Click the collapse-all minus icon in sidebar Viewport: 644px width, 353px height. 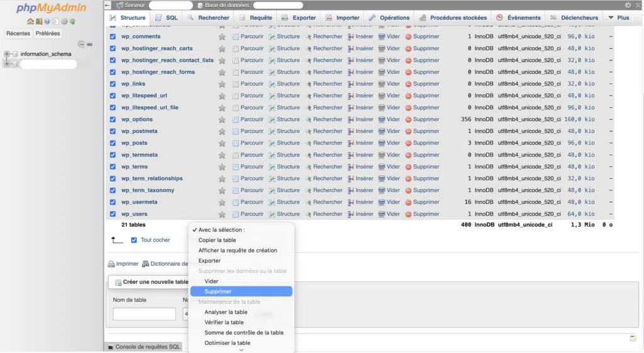pos(81,44)
